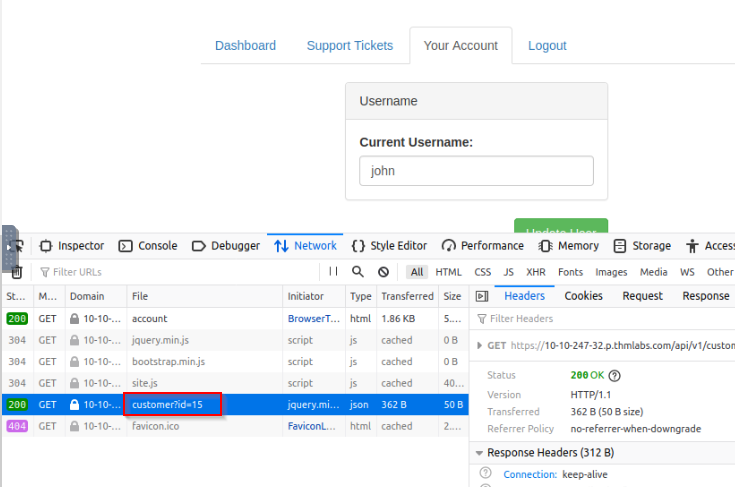Open request blocking icon
This screenshot has width=735, height=487.
tap(383, 272)
